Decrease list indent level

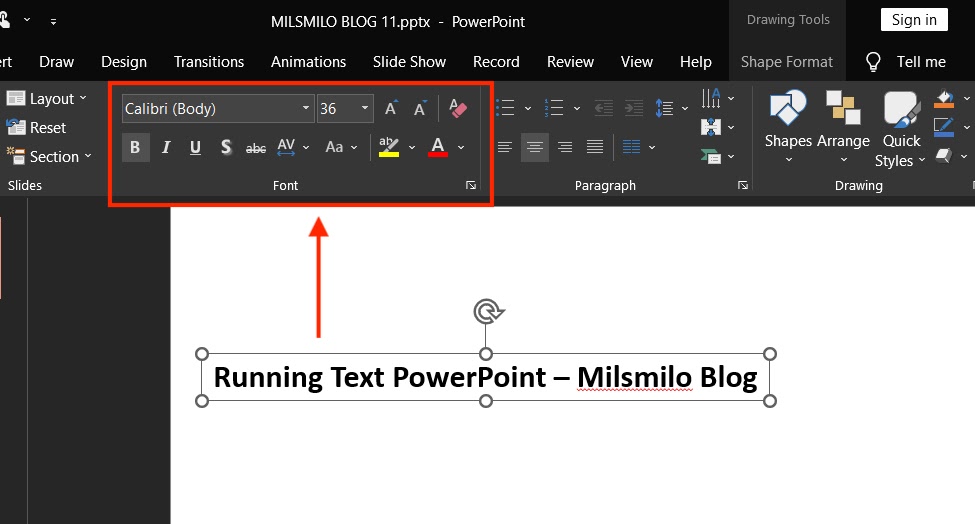click(x=604, y=108)
